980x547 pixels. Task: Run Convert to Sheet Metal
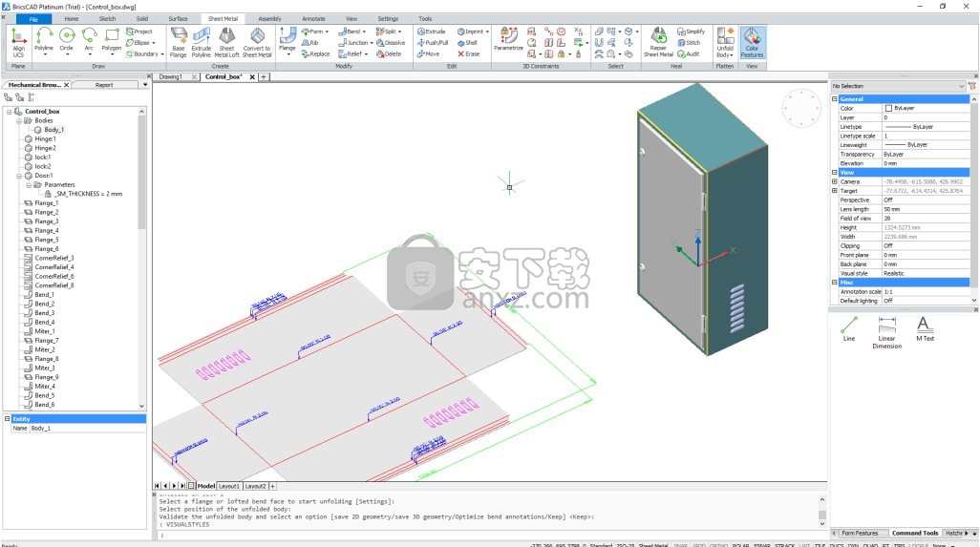tap(257, 42)
